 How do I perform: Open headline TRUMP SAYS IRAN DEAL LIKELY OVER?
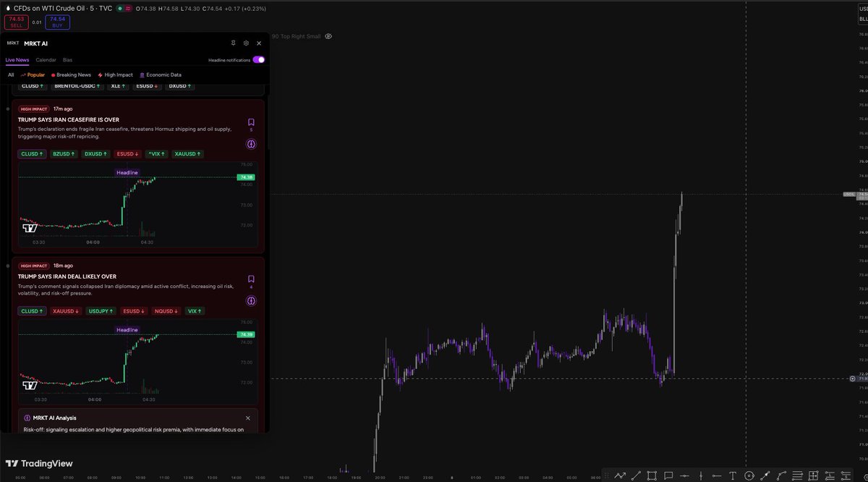point(67,276)
